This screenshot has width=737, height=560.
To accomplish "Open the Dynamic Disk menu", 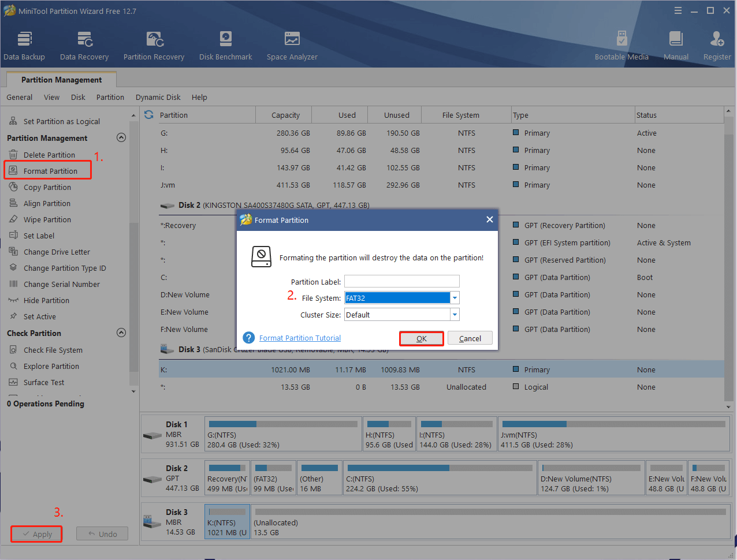I will (x=158, y=97).
